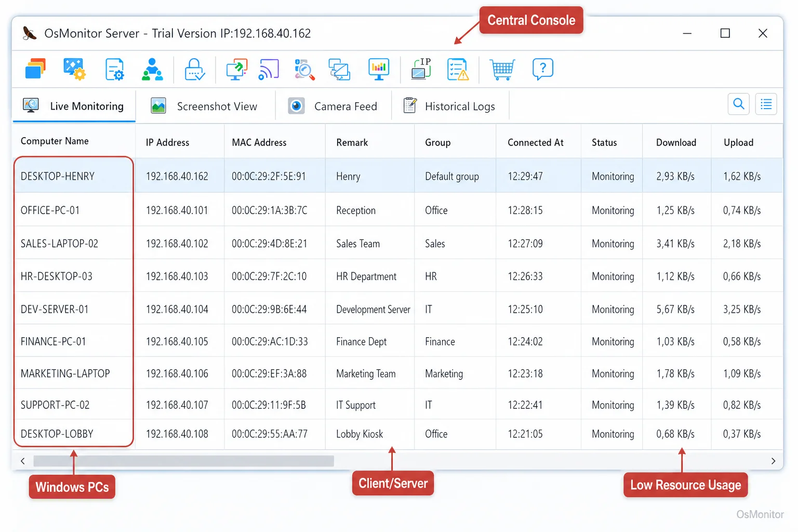Select SALES-LAPTOP-02 computer name
Image resolution: width=798 pixels, height=532 pixels.
tap(59, 244)
